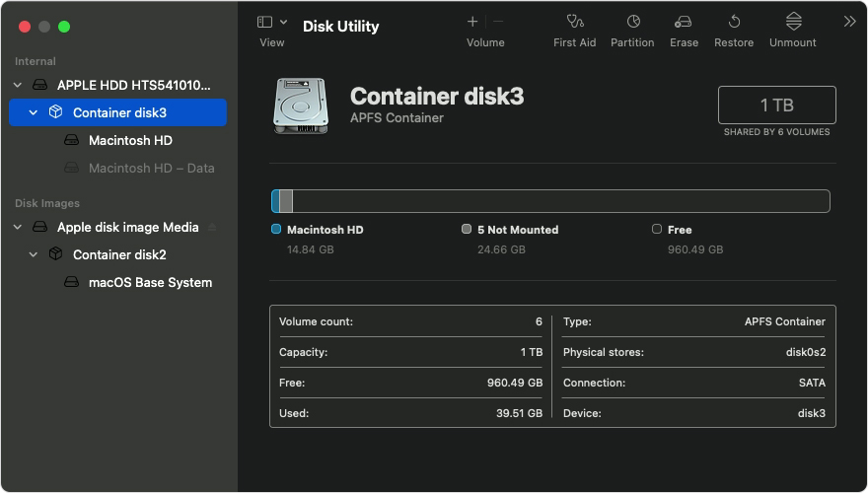Click the blue Macintosh HD legend swatch
The height and width of the screenshot is (493, 868).
276,230
